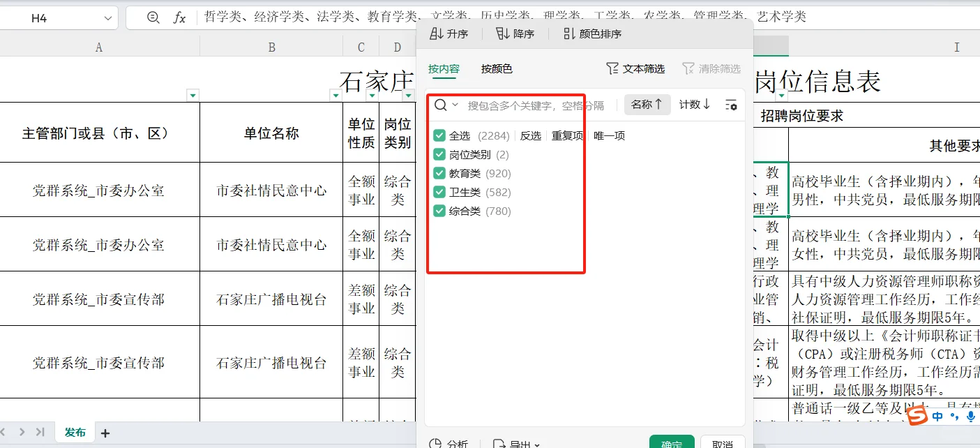980x448 pixels.
Task: Click the 文本筛选 text filter icon
Action: pyautogui.click(x=612, y=68)
